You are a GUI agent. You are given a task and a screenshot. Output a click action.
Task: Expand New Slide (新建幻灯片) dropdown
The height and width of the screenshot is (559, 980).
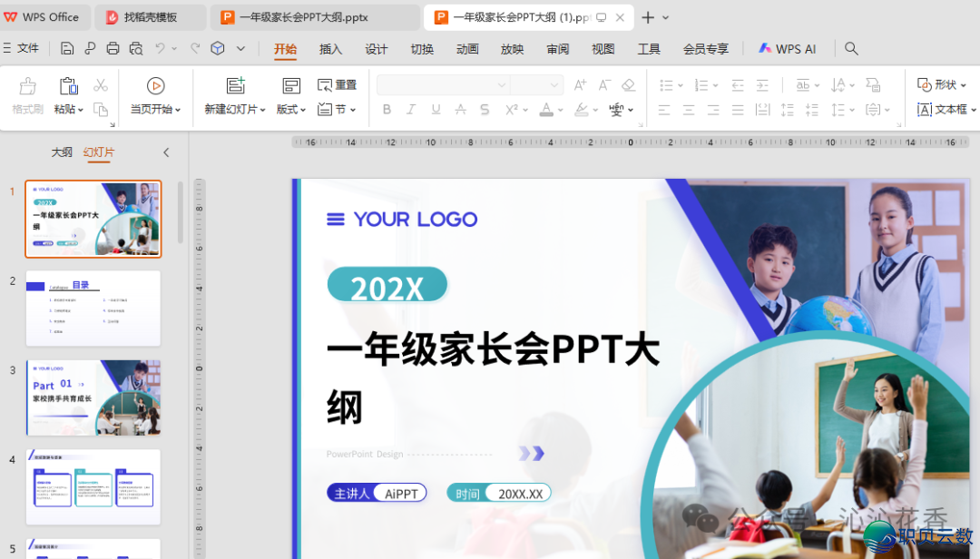262,110
